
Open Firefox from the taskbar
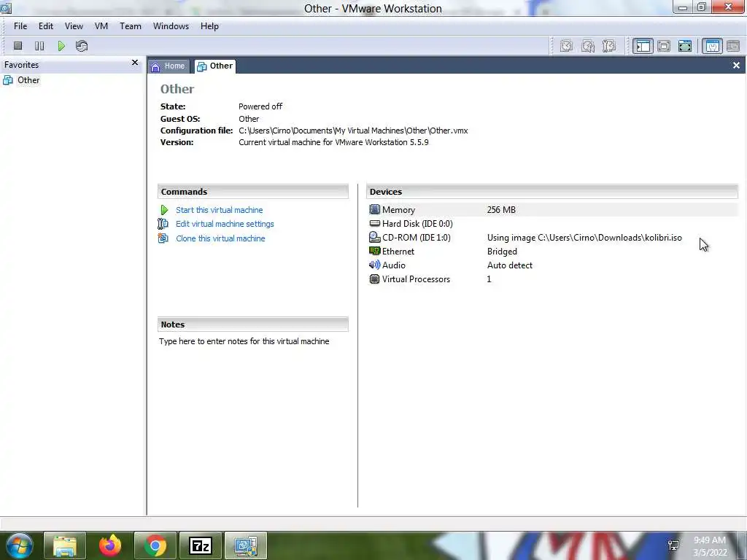pos(110,545)
